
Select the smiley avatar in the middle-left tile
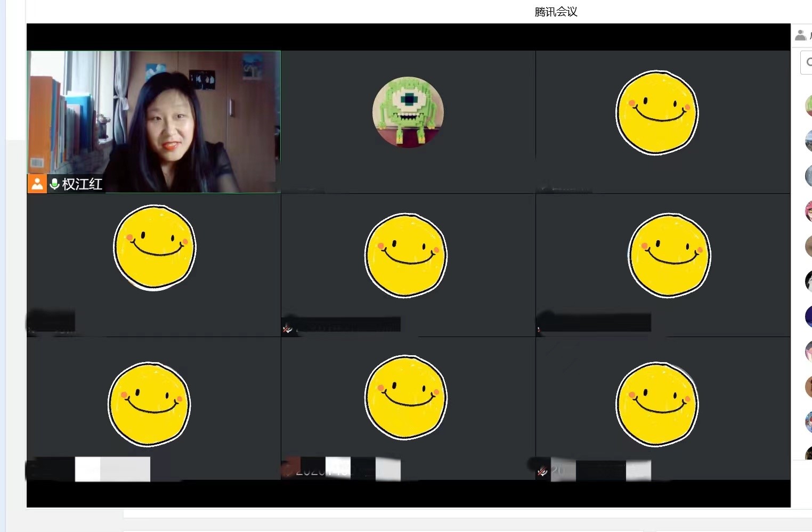(155, 248)
